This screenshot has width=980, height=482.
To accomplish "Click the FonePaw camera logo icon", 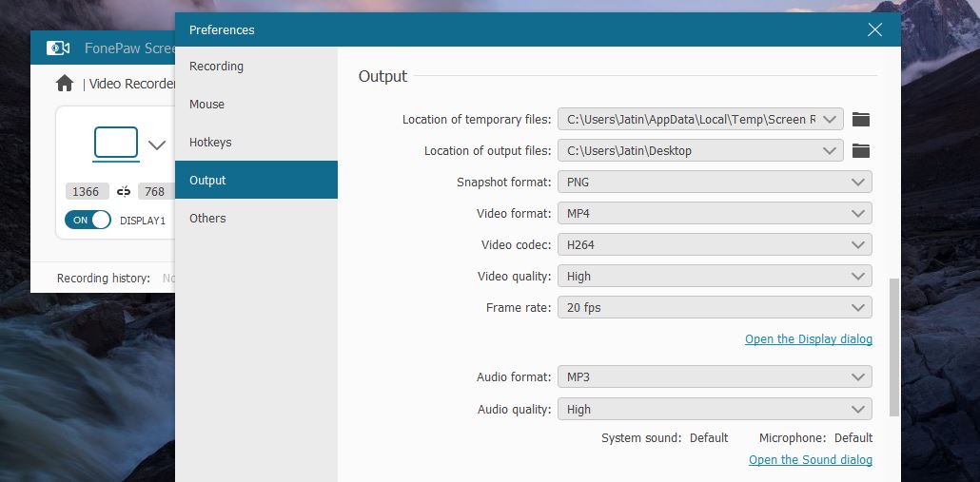I will tap(58, 48).
